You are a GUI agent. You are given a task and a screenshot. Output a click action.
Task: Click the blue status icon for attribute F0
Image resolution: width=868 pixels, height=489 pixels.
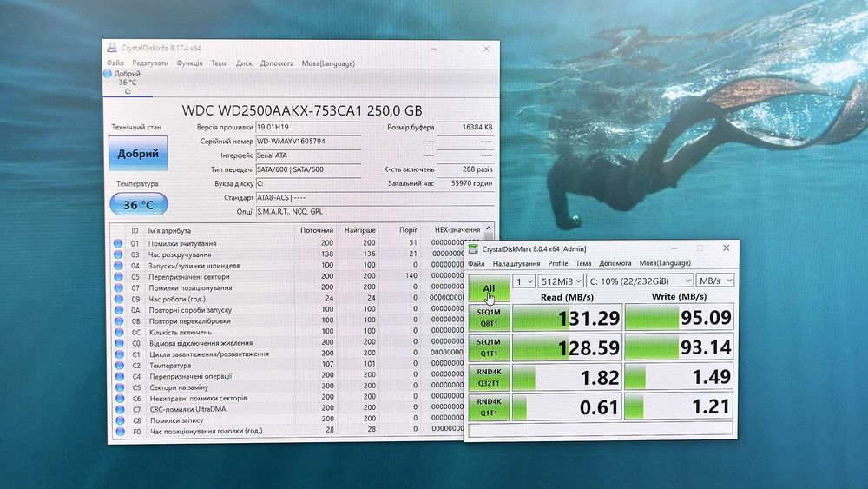point(120,431)
